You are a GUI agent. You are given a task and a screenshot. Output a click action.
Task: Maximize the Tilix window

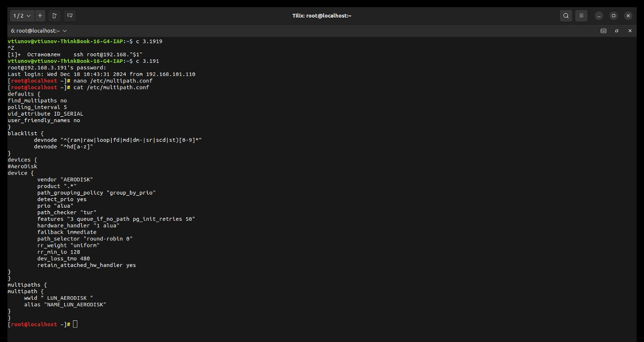(x=613, y=16)
